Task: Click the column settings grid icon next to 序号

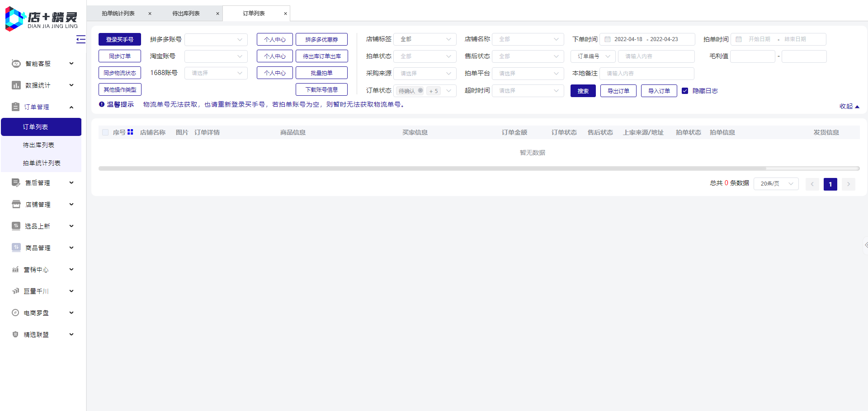Action: [130, 132]
